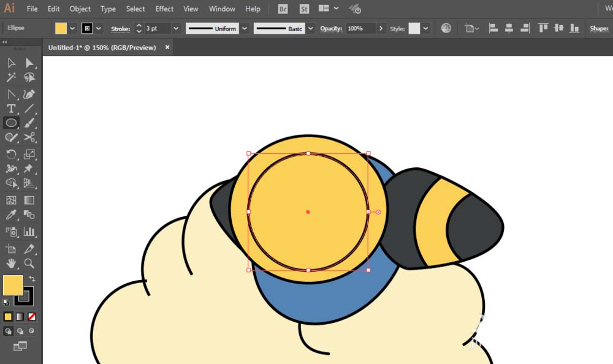Click the horizontal align left icon
Screen dimensions: 613x364
coord(493,28)
